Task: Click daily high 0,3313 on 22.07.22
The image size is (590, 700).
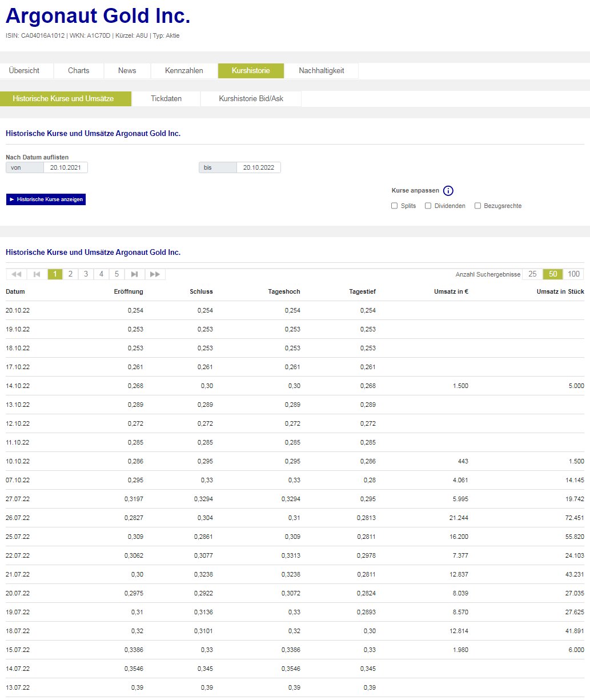Action: click(291, 555)
